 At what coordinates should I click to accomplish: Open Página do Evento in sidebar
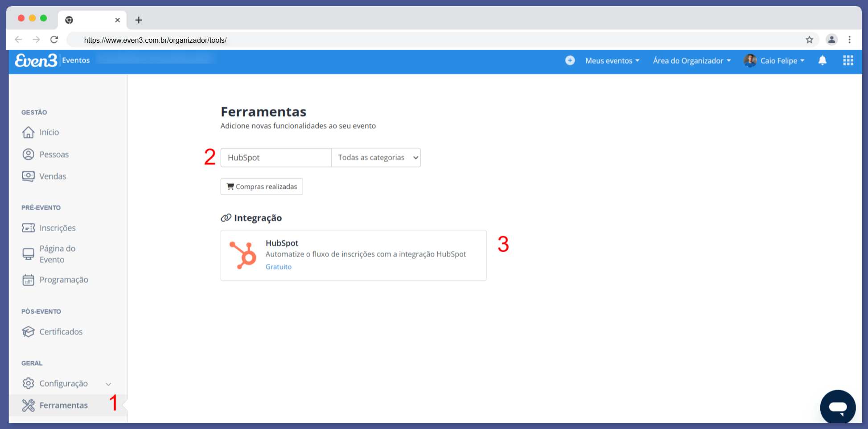(x=58, y=254)
